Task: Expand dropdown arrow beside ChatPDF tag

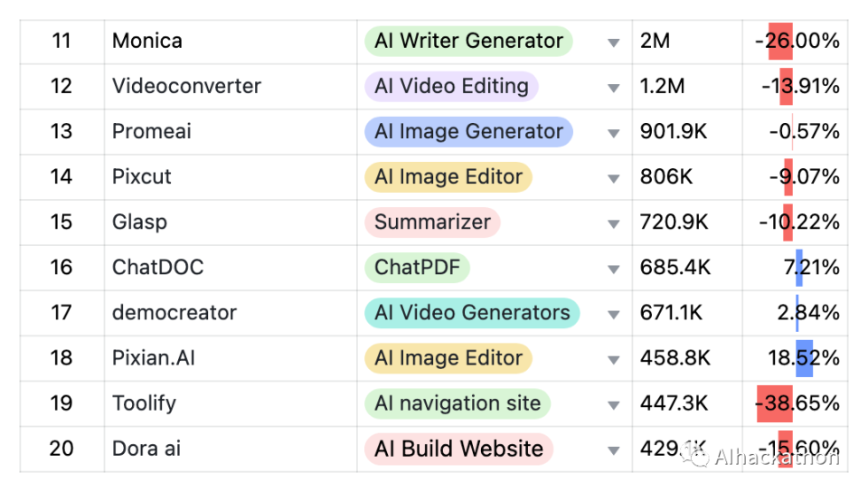Action: coord(614,269)
